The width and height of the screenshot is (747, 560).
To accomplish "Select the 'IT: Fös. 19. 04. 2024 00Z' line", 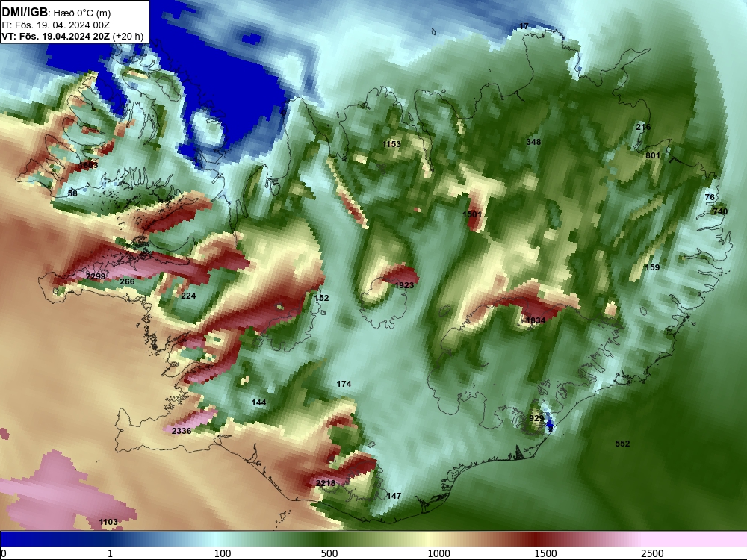I will 56,25.
